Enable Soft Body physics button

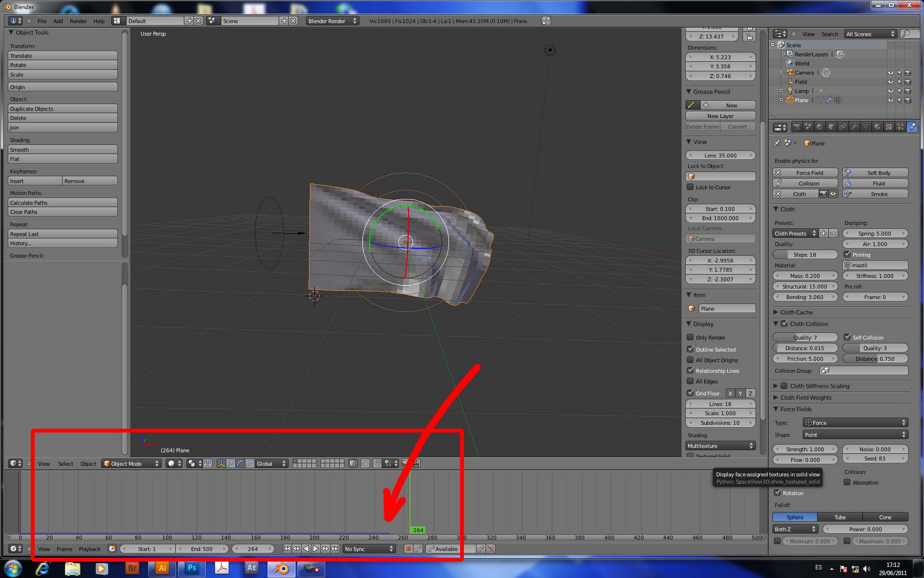click(x=875, y=172)
